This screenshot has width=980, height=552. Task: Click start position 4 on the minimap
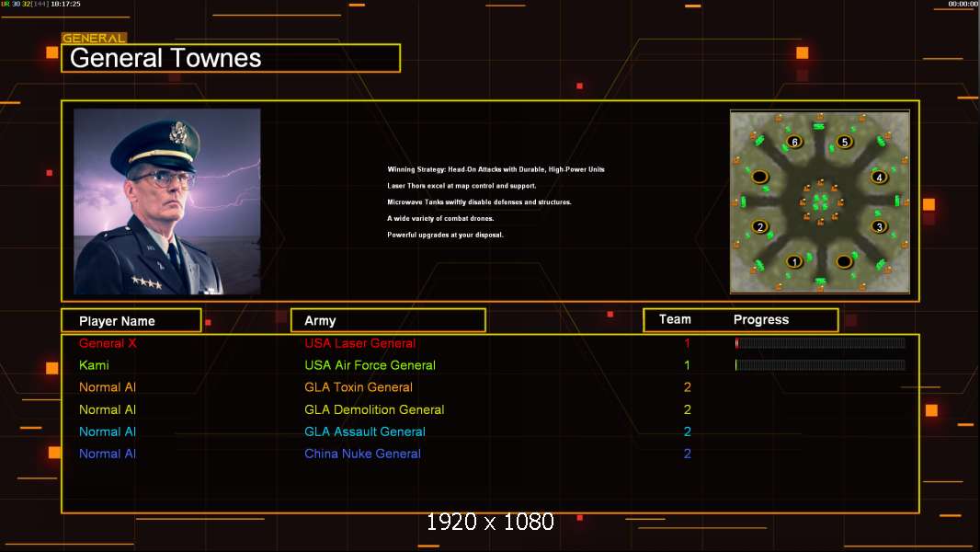click(879, 177)
